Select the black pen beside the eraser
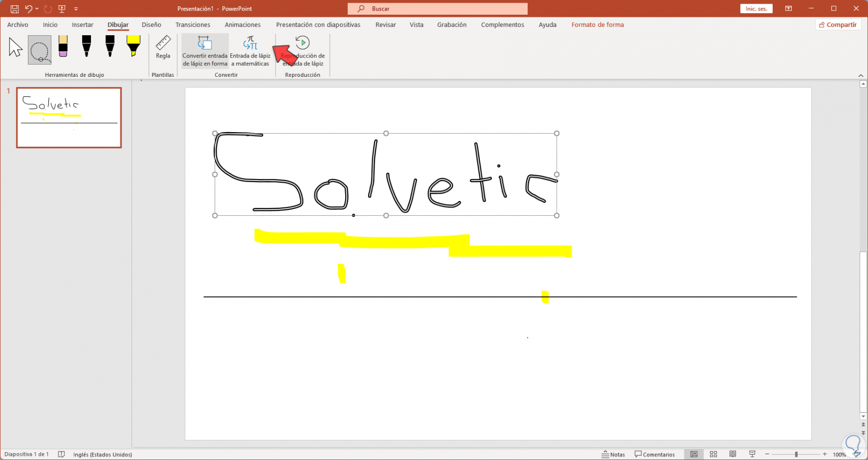The height and width of the screenshot is (460, 868). [x=86, y=46]
